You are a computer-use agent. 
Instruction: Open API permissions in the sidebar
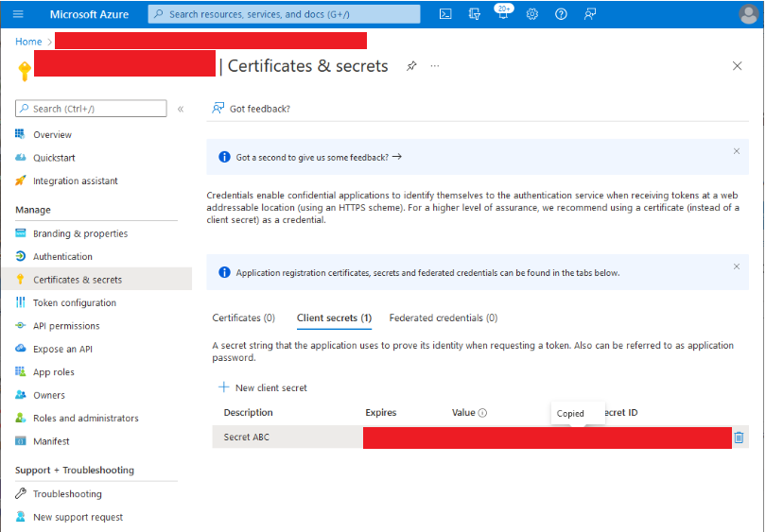[x=66, y=326]
